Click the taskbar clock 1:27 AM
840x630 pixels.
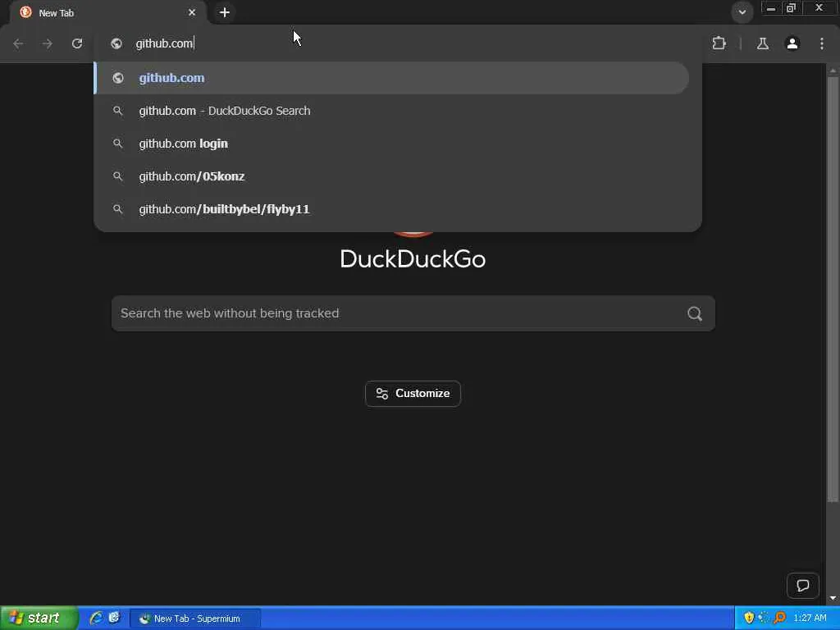coord(810,619)
